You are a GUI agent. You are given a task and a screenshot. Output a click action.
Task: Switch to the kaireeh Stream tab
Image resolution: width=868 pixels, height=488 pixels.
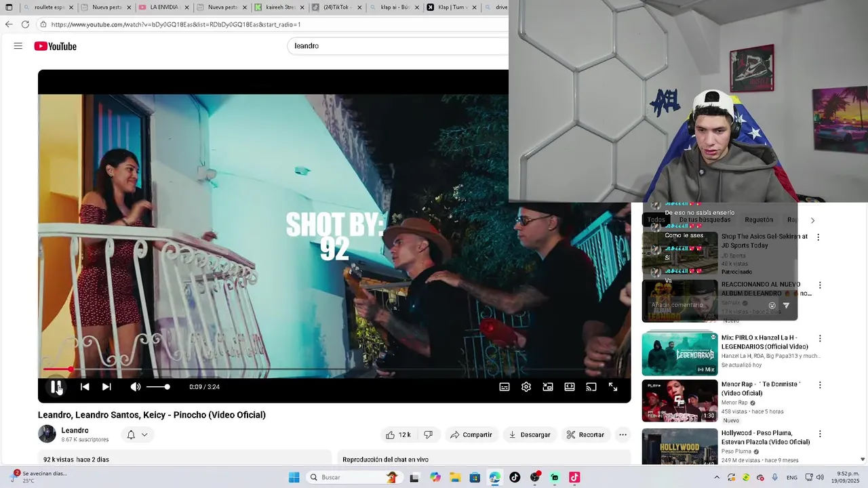click(279, 7)
